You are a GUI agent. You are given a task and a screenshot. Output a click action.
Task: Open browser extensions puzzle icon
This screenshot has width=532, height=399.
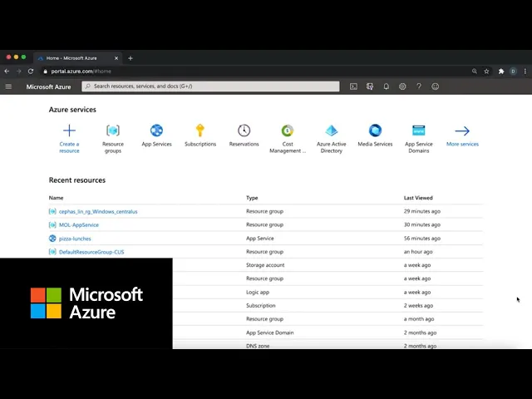[501, 71]
